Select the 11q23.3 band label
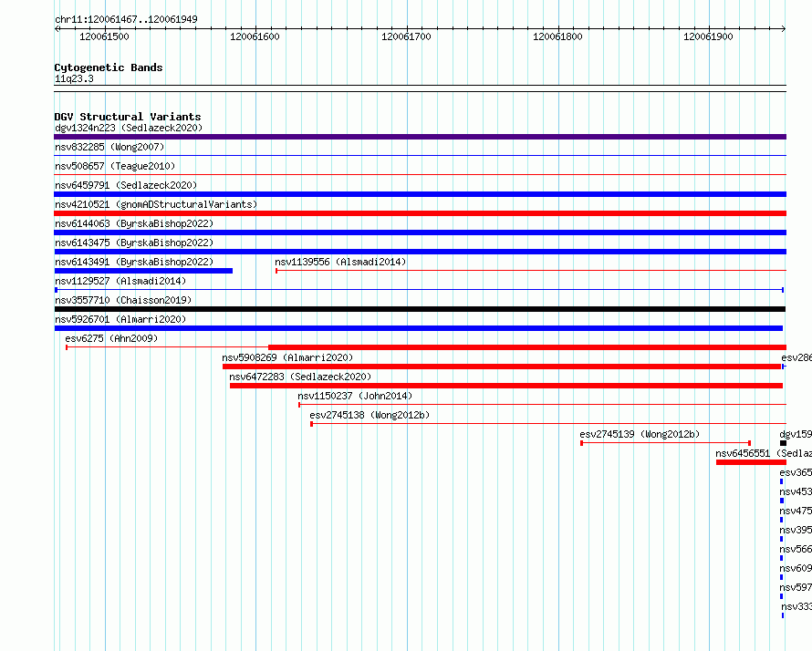The height and width of the screenshot is (651, 812). pyautogui.click(x=74, y=78)
